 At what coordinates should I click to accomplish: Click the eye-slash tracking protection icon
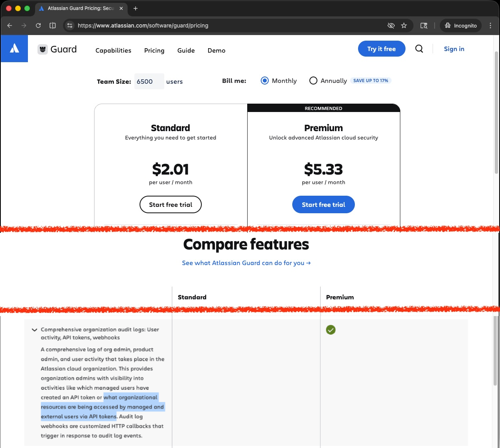coord(391,26)
